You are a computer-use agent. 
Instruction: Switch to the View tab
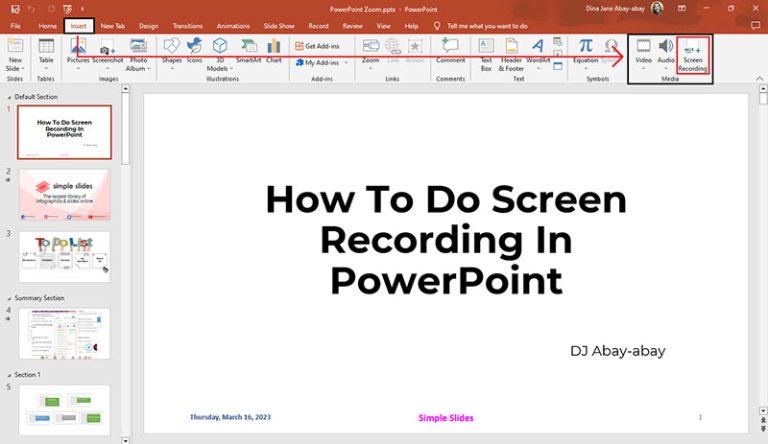pyautogui.click(x=384, y=26)
